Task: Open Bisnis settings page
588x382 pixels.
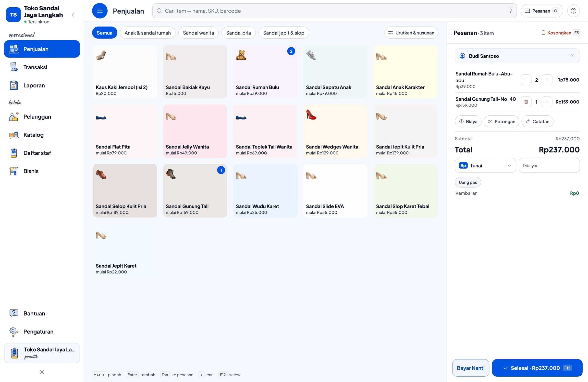Action: click(x=42, y=171)
